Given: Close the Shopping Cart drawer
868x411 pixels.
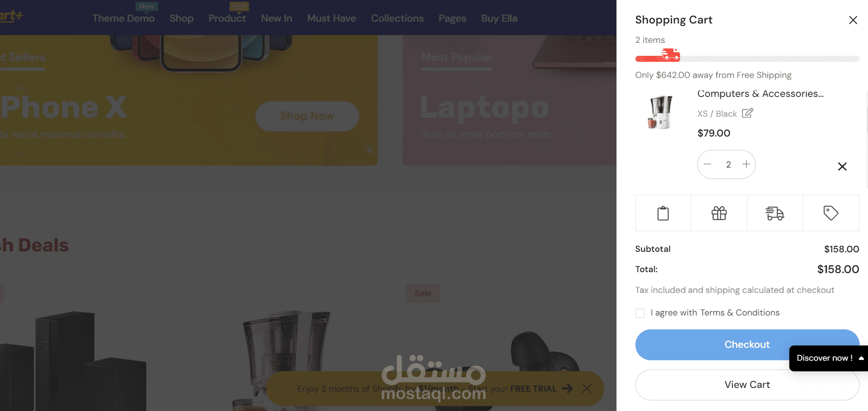Looking at the screenshot, I should pos(853,20).
